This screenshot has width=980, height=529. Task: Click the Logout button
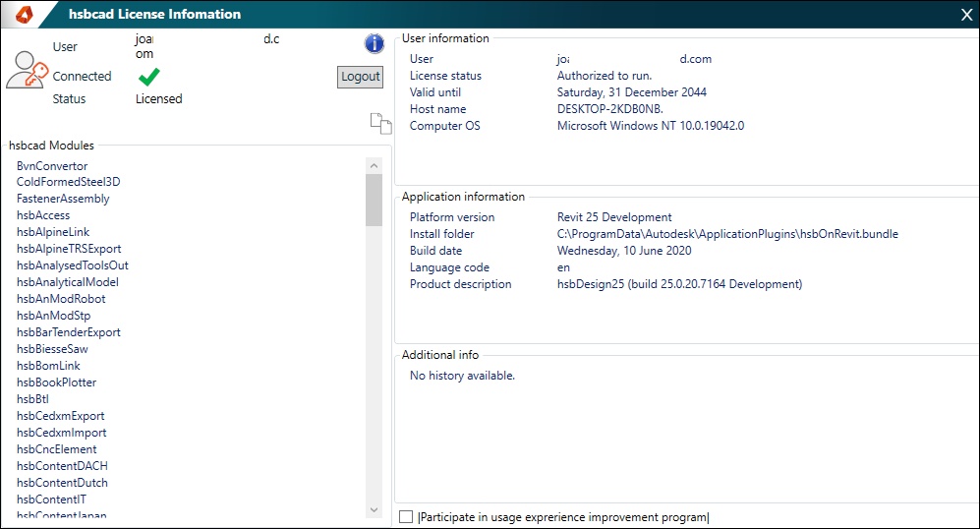tap(360, 77)
